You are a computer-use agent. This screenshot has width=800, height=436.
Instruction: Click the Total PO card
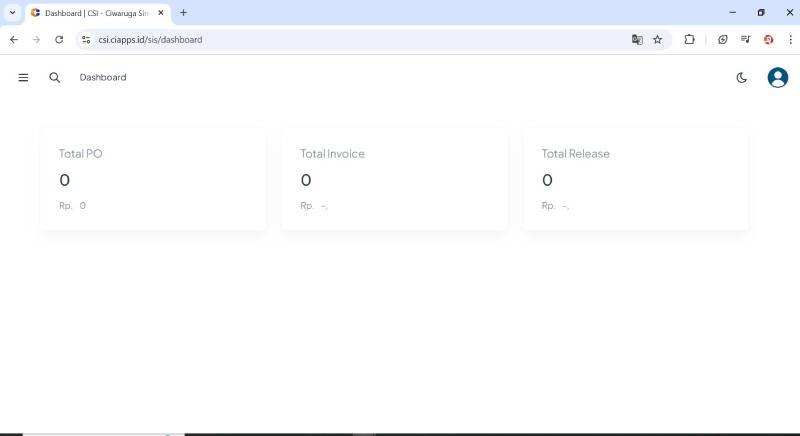(x=153, y=179)
